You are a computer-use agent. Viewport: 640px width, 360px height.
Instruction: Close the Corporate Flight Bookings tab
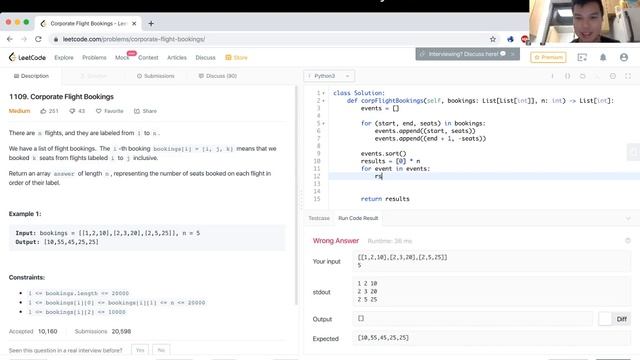pos(134,24)
